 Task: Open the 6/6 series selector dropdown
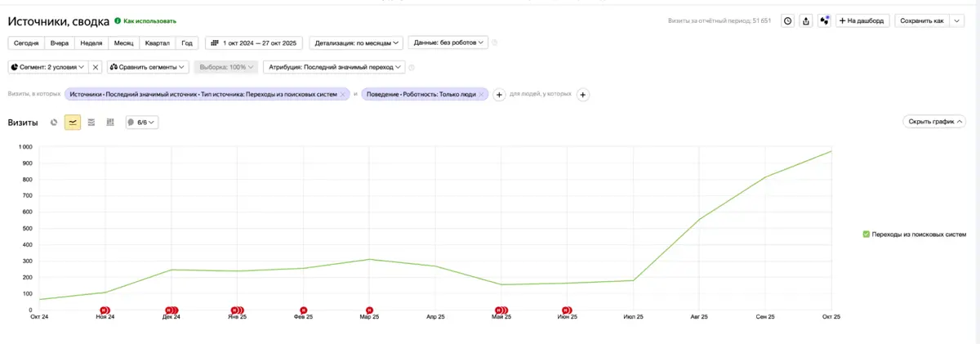tap(141, 123)
